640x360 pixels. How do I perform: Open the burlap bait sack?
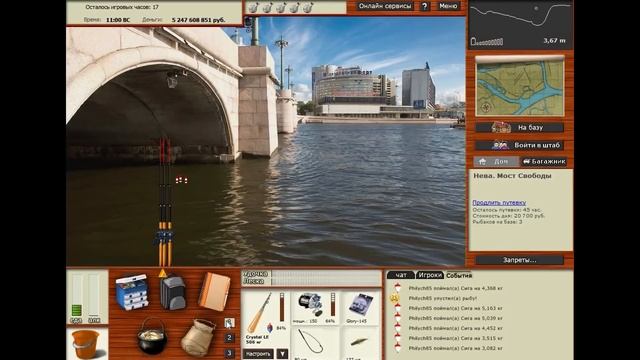(x=198, y=338)
